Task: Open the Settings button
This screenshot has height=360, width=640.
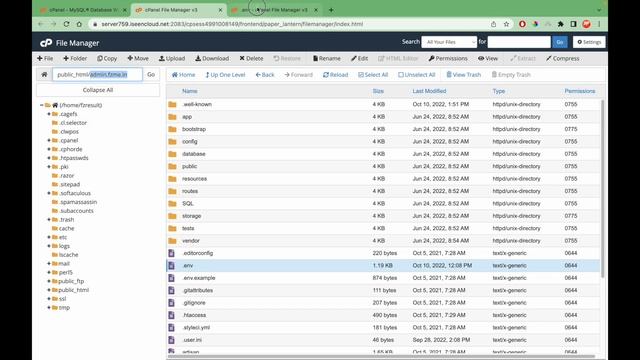Action: coord(589,42)
